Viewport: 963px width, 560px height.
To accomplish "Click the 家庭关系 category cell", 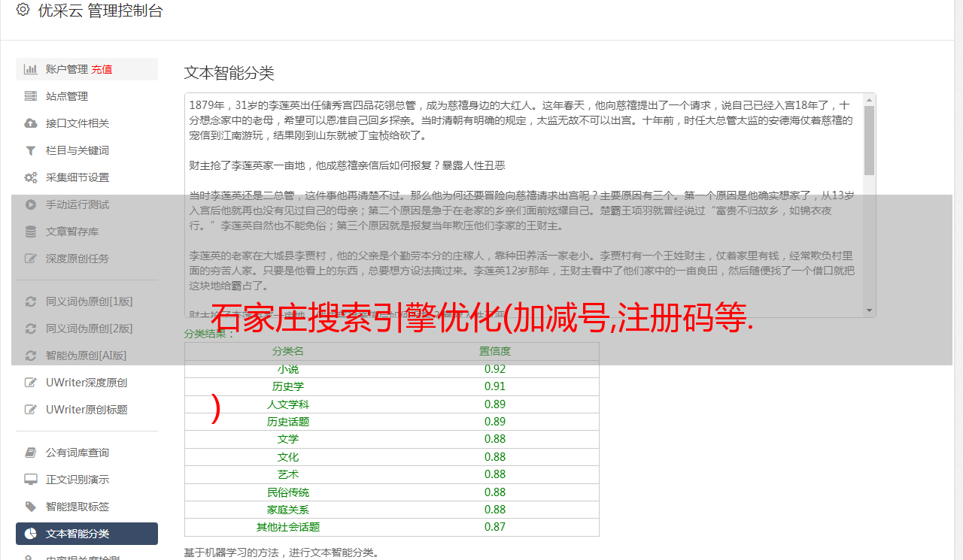I will 288,510.
